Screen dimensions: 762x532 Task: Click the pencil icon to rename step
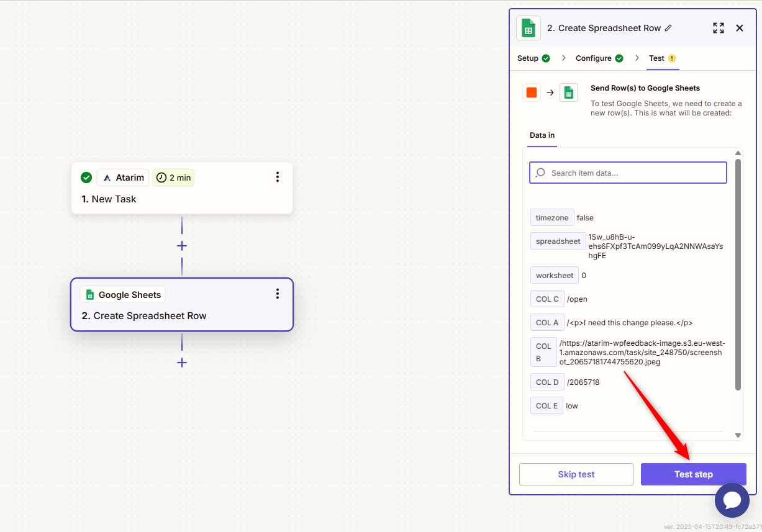point(668,28)
